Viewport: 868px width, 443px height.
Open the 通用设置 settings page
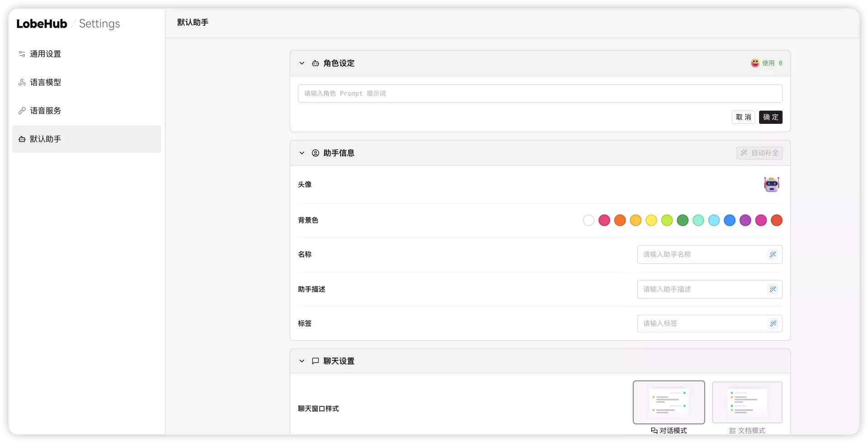tap(45, 54)
